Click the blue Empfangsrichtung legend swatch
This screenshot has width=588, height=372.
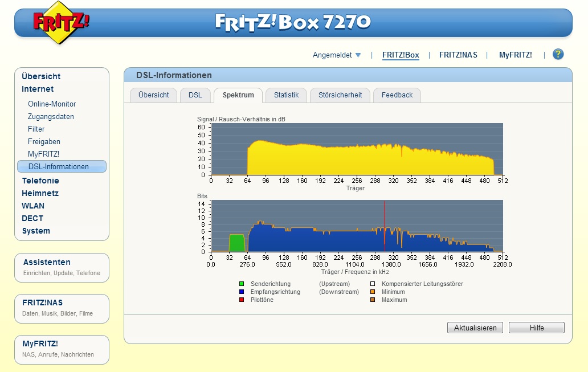(242, 292)
